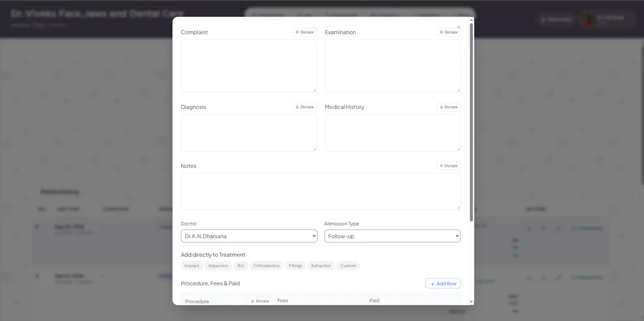Pick the Extraction treatment chip
This screenshot has width=644, height=321.
click(x=321, y=266)
